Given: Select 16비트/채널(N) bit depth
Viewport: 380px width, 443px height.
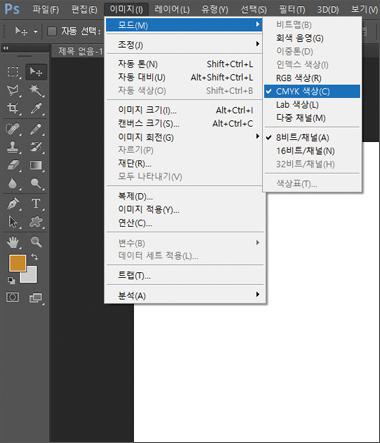Looking at the screenshot, I should click(312, 151).
